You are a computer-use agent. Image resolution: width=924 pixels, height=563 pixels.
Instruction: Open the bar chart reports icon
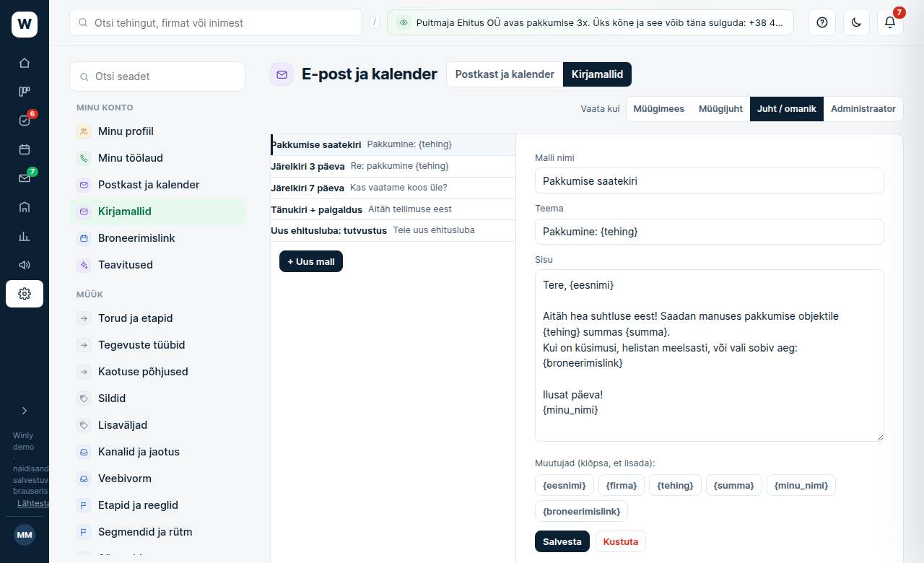(25, 236)
